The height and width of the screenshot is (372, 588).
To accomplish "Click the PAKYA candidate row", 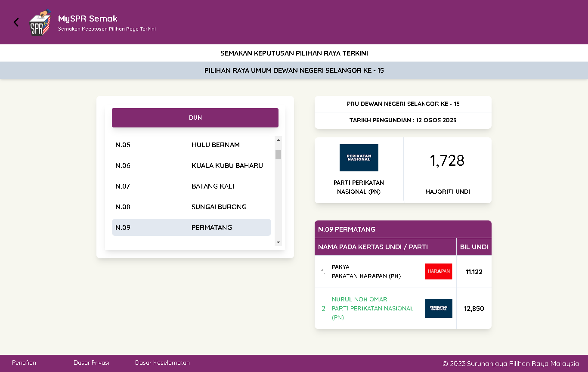I will click(x=366, y=272).
